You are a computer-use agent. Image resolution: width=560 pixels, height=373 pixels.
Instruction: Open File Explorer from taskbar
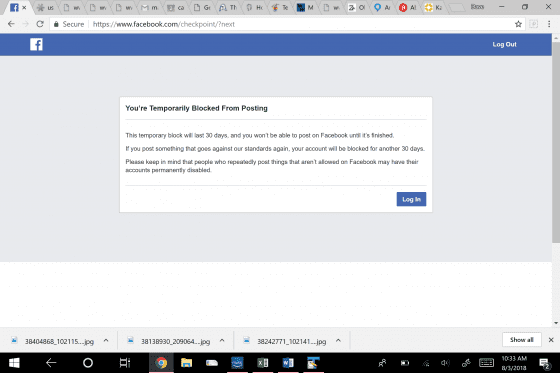point(186,363)
